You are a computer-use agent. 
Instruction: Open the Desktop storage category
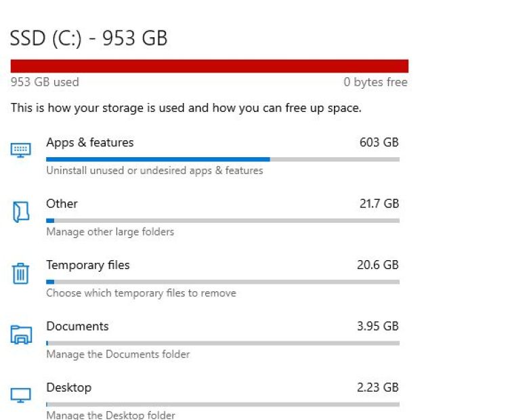coord(68,387)
